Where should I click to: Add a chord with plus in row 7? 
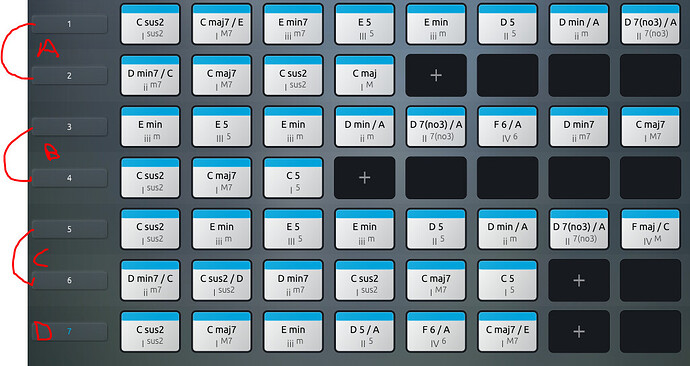[579, 331]
